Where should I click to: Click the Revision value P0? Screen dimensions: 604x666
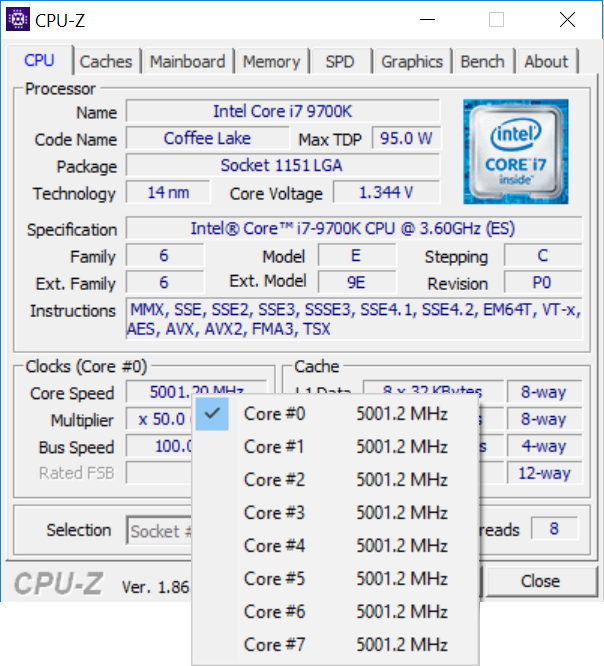pyautogui.click(x=543, y=282)
